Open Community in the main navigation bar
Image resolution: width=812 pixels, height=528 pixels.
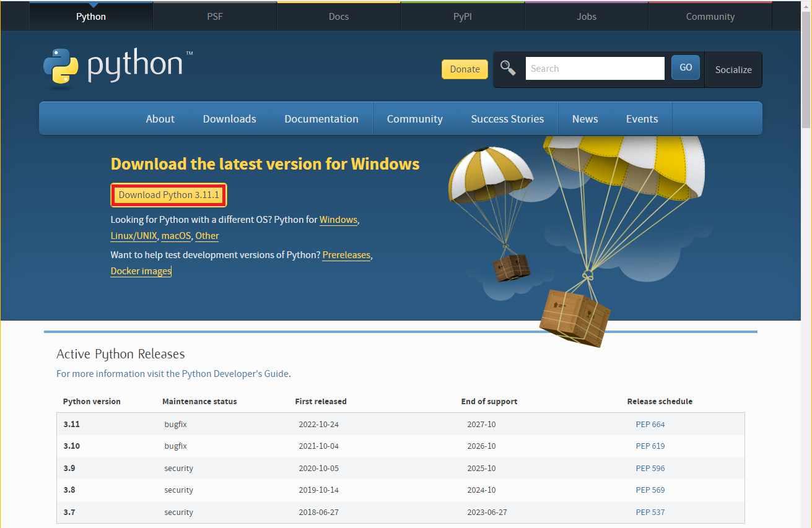click(415, 119)
